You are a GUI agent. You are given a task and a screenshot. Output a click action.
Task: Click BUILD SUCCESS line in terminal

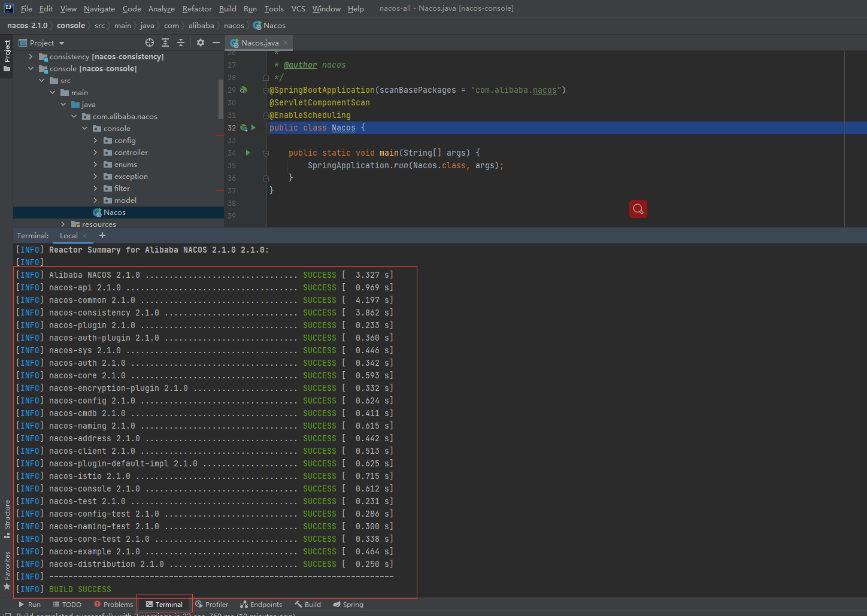click(80, 589)
